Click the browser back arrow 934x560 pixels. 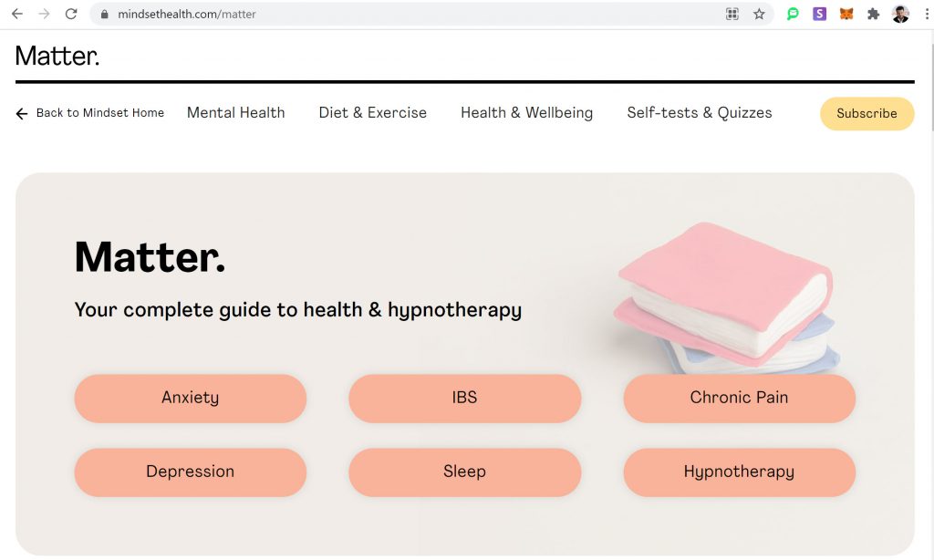pos(17,14)
